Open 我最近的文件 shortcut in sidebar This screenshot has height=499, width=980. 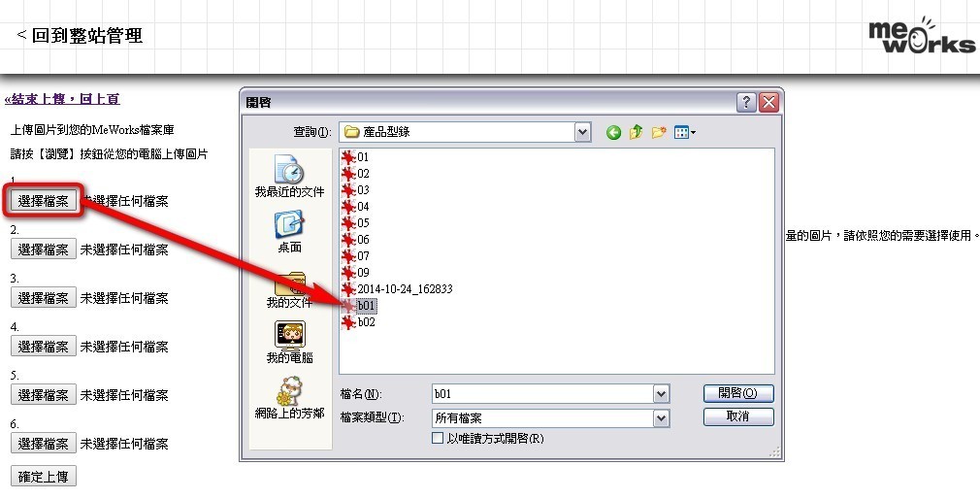[x=289, y=176]
